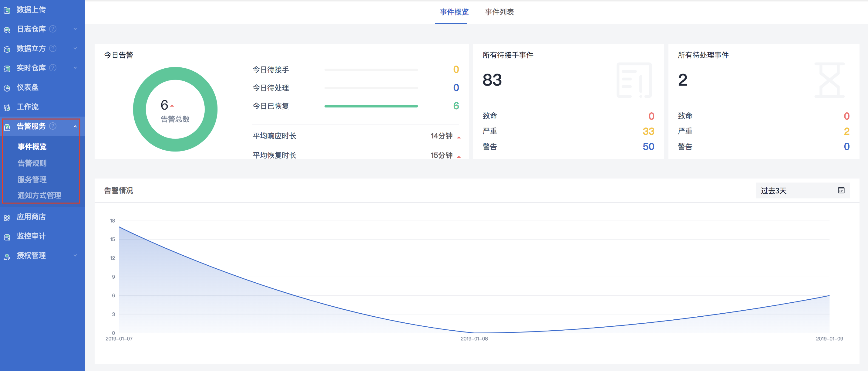Click the 数据立方 cube icon
The height and width of the screenshot is (371, 868).
pos(7,49)
